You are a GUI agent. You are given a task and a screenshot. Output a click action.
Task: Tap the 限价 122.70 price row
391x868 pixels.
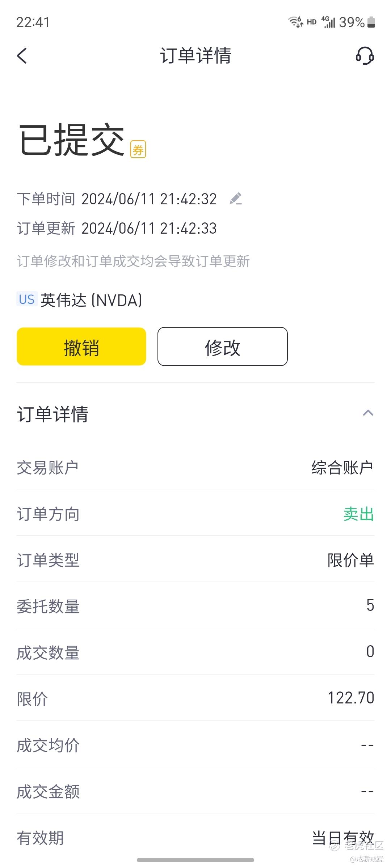pos(195,698)
